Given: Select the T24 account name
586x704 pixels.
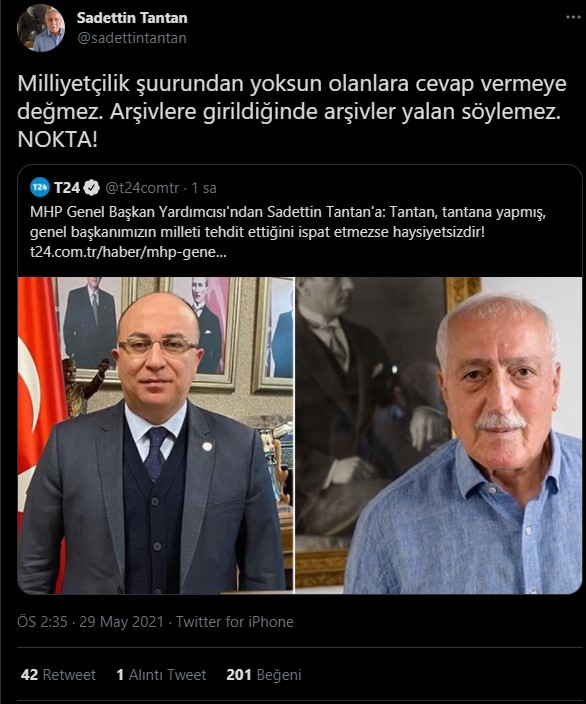Looking at the screenshot, I should click(67, 188).
